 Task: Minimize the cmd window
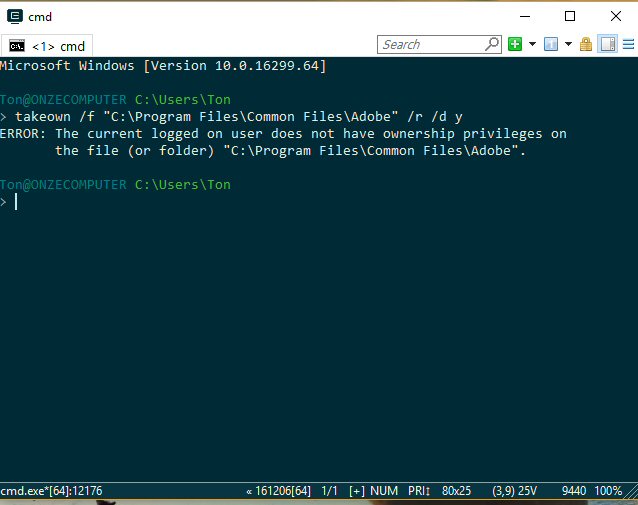click(x=525, y=16)
